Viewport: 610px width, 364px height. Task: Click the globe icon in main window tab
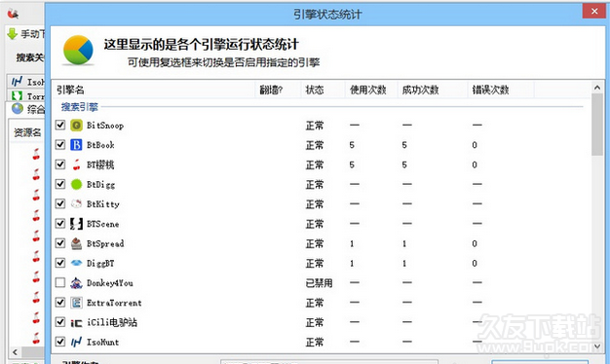pos(18,108)
